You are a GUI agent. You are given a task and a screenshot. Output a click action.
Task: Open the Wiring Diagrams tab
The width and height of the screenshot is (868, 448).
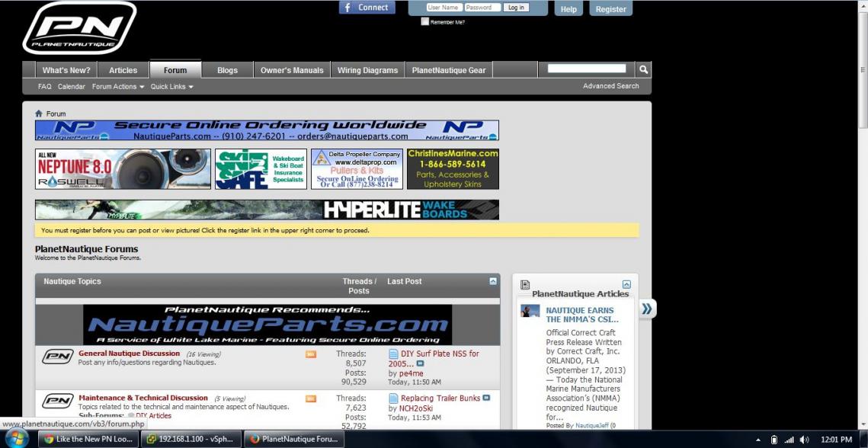pyautogui.click(x=367, y=70)
